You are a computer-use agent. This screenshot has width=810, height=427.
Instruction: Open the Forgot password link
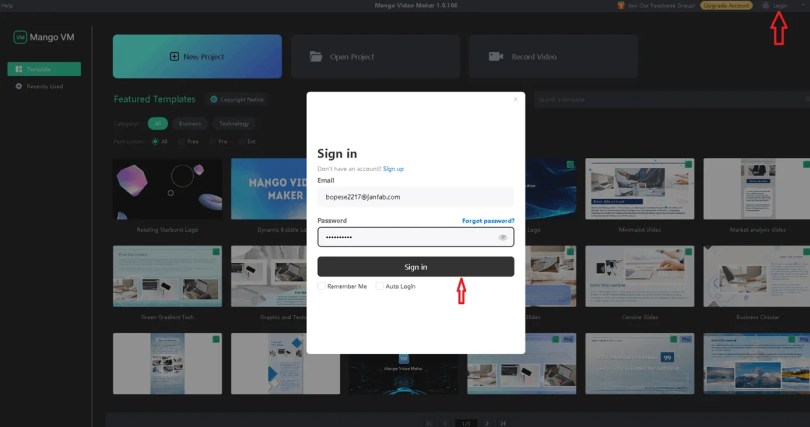click(x=488, y=220)
